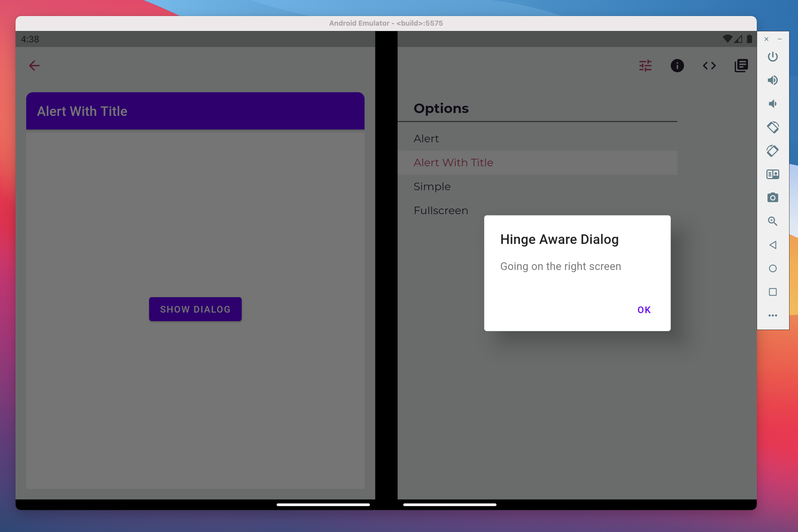798x532 pixels.
Task: Click the back arrow on left screen
Action: pyautogui.click(x=34, y=65)
